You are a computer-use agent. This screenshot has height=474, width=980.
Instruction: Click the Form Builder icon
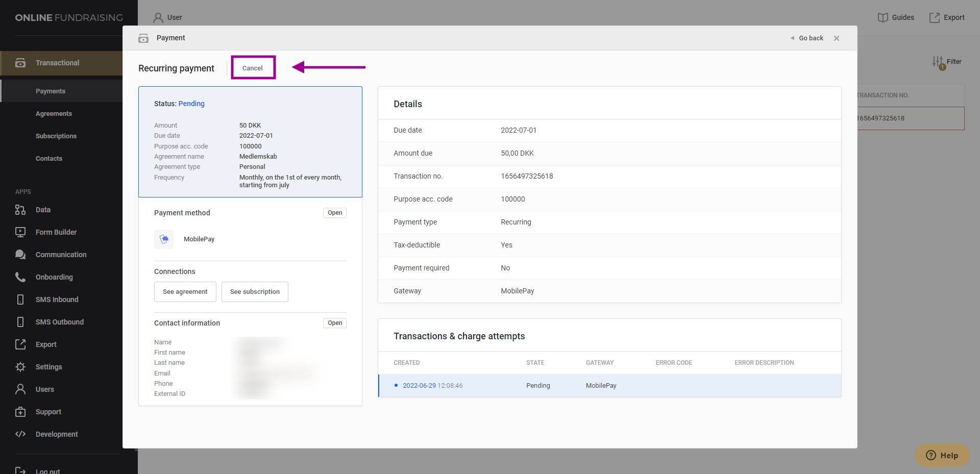click(20, 232)
